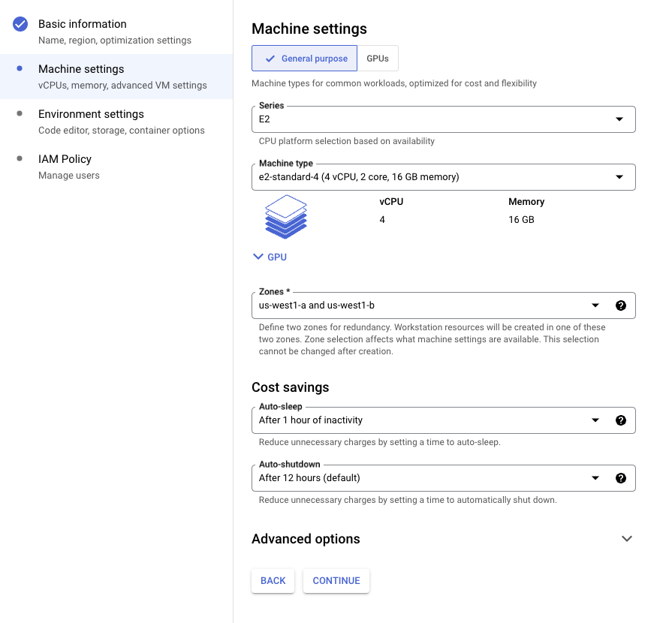
Task: Expand the Advanced options section
Action: (x=627, y=539)
